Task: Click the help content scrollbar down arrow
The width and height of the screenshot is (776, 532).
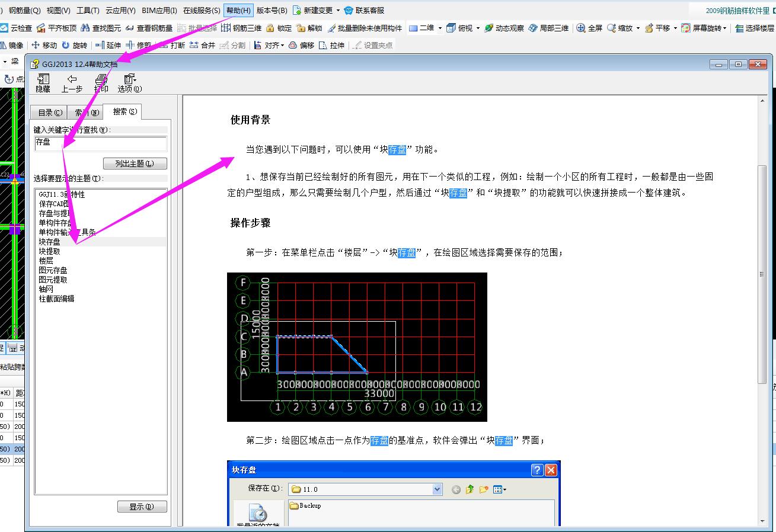Action: click(x=762, y=521)
